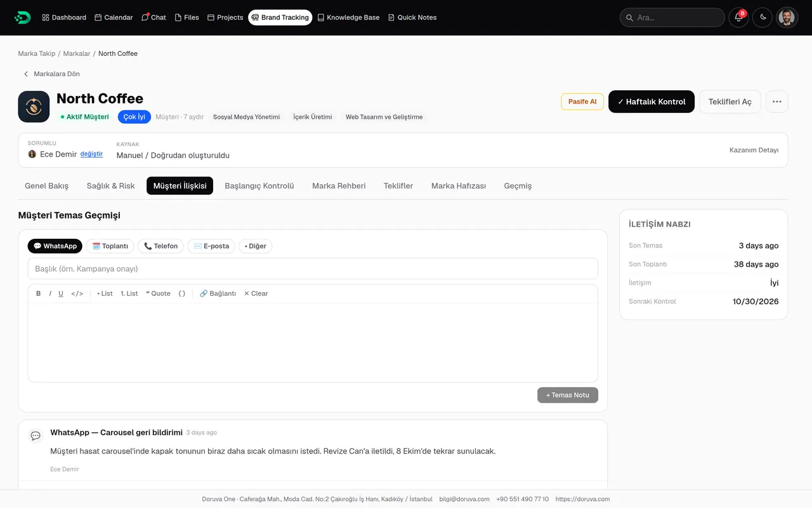Open Calendar from the top navigation
The width and height of the screenshot is (812, 508).
[114, 17]
